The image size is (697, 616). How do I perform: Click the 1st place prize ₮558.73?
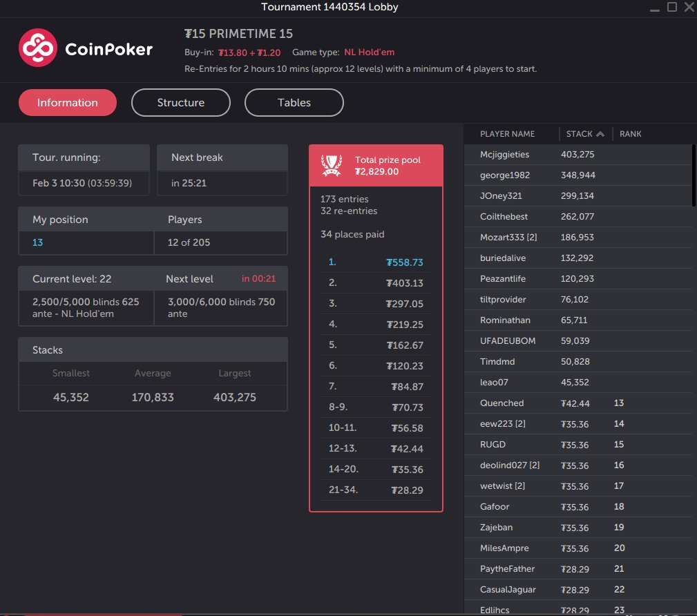pos(405,262)
